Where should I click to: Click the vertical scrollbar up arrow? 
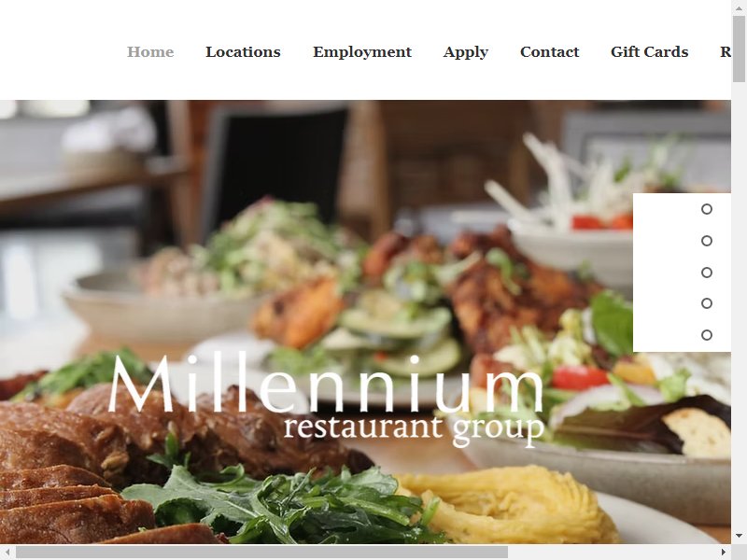[x=739, y=7]
